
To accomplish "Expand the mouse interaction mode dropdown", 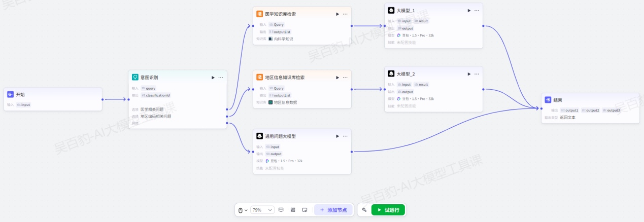I will 243,210.
